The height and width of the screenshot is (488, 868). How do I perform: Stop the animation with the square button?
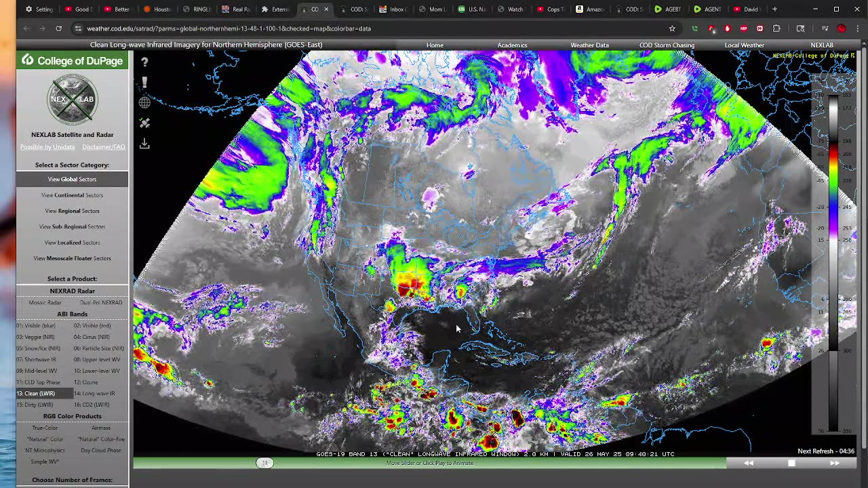[791, 463]
